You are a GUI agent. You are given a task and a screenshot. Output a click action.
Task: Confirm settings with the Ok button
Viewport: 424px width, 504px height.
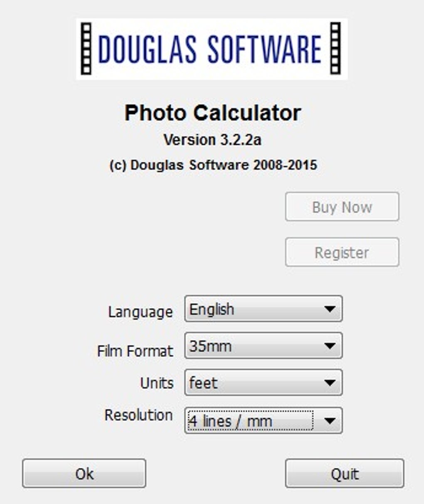84,473
